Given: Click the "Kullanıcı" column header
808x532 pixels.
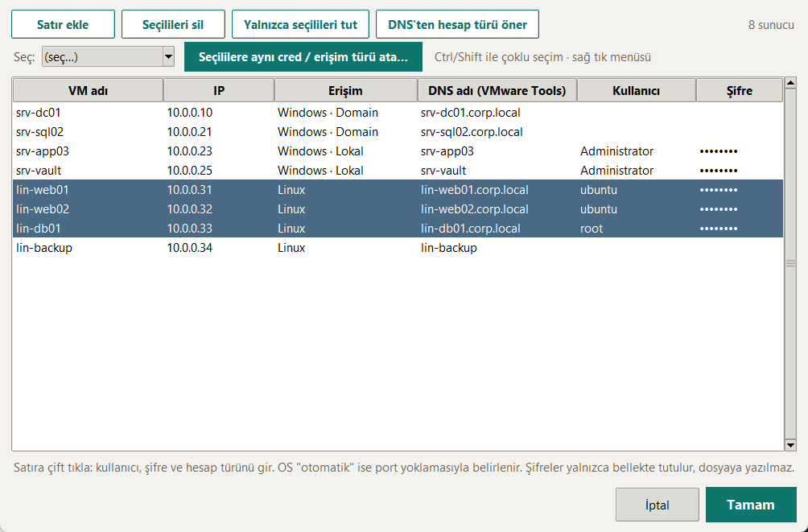Looking at the screenshot, I should (637, 91).
